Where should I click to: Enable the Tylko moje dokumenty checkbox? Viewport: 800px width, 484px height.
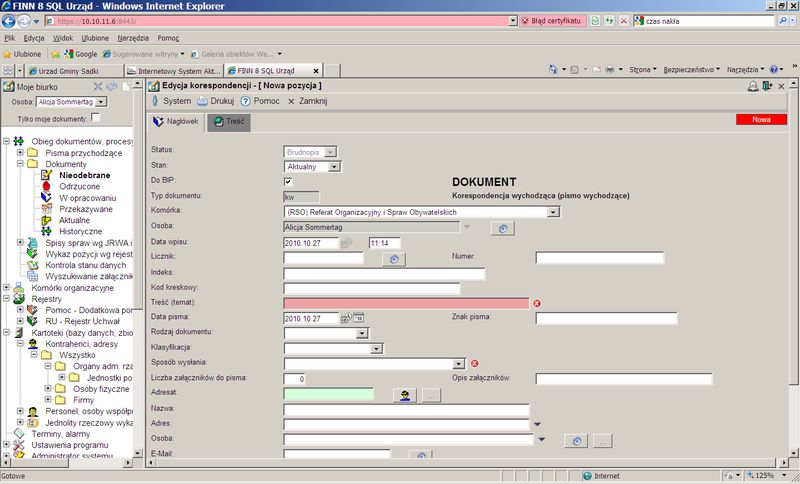95,118
